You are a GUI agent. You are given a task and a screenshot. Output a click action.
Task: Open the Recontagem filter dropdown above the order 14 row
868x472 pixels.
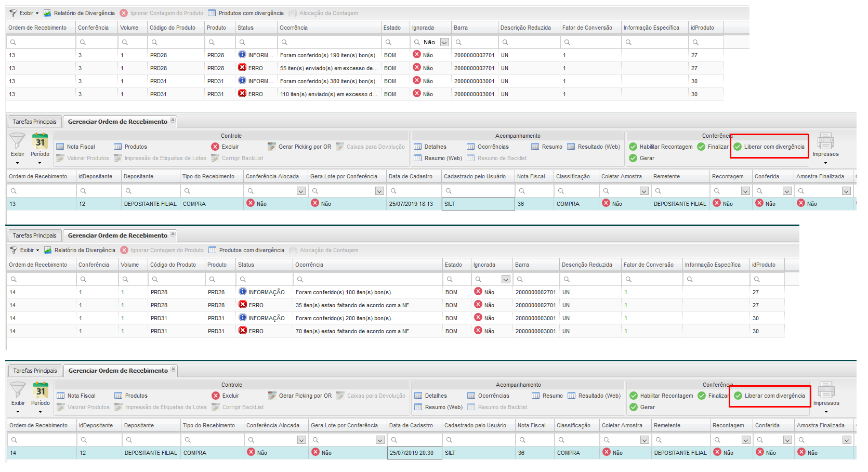(746, 440)
